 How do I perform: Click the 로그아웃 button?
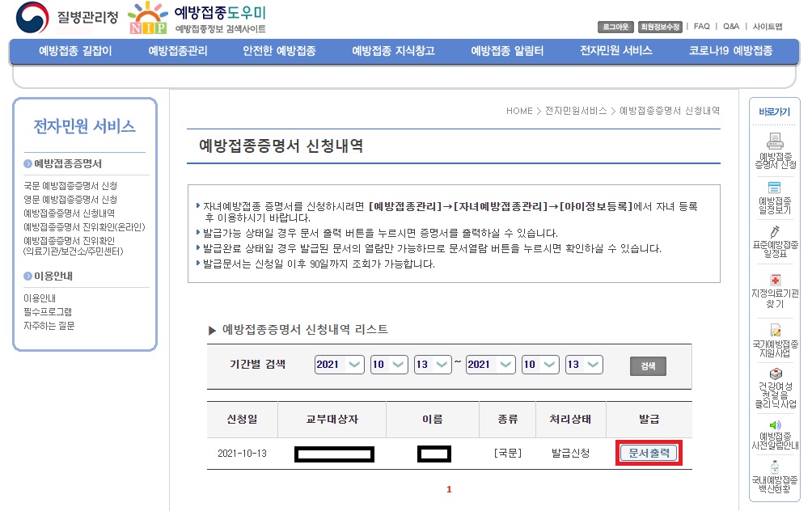(x=615, y=27)
